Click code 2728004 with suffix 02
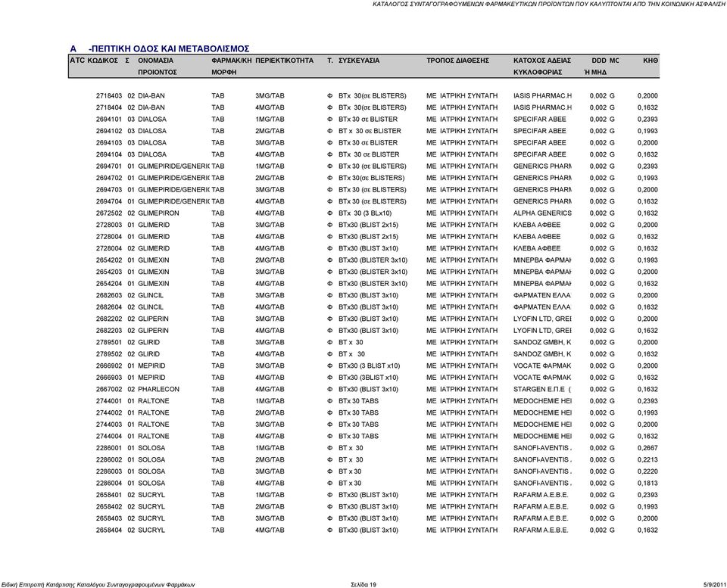This screenshot has width=727, height=588. point(109,248)
